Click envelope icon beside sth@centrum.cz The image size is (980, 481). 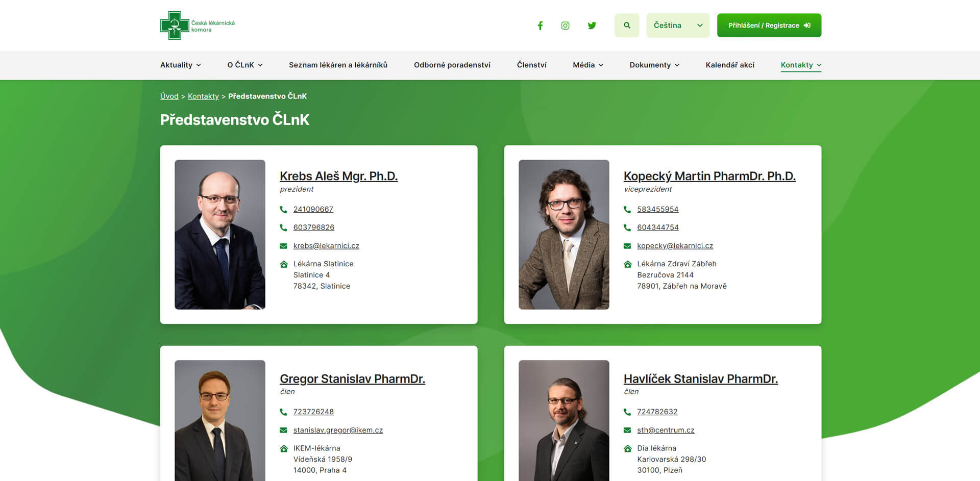click(x=627, y=430)
